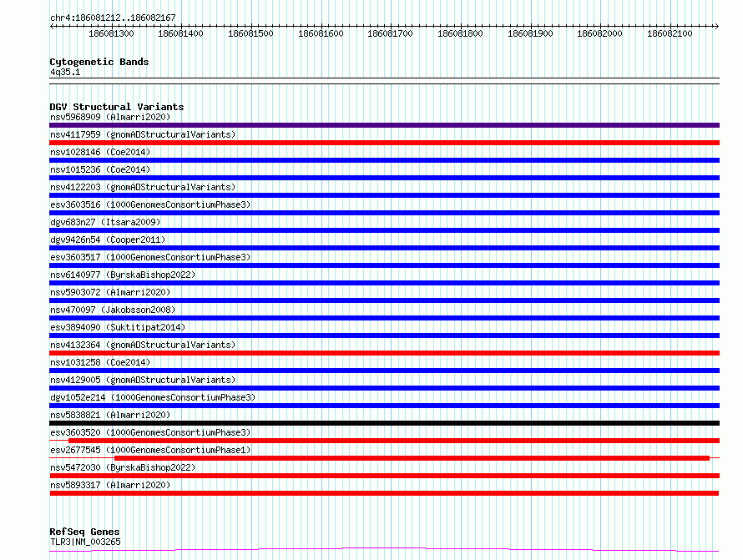Screen dimensions: 743x560
Task: Click ruler position 186081500
Action: point(250,33)
